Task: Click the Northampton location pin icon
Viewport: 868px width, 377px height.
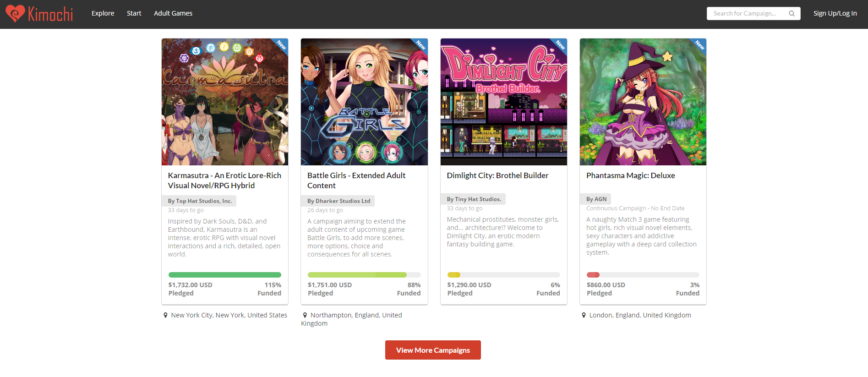Action: (x=305, y=315)
